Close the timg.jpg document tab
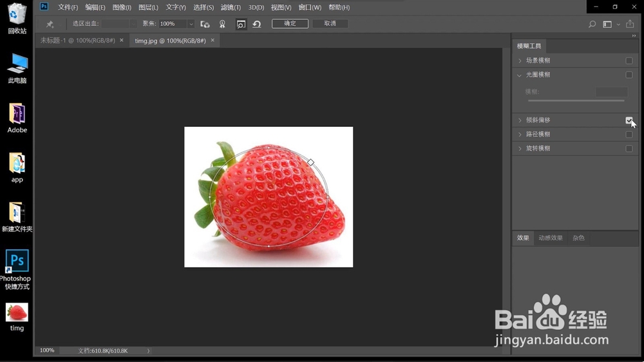Image resolution: width=644 pixels, height=362 pixels. pyautogui.click(x=213, y=41)
